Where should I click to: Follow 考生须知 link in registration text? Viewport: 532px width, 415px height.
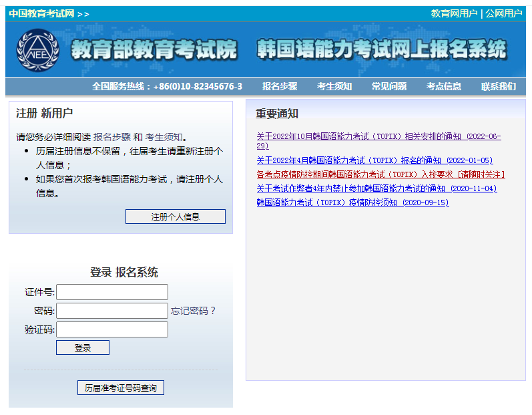pos(164,137)
